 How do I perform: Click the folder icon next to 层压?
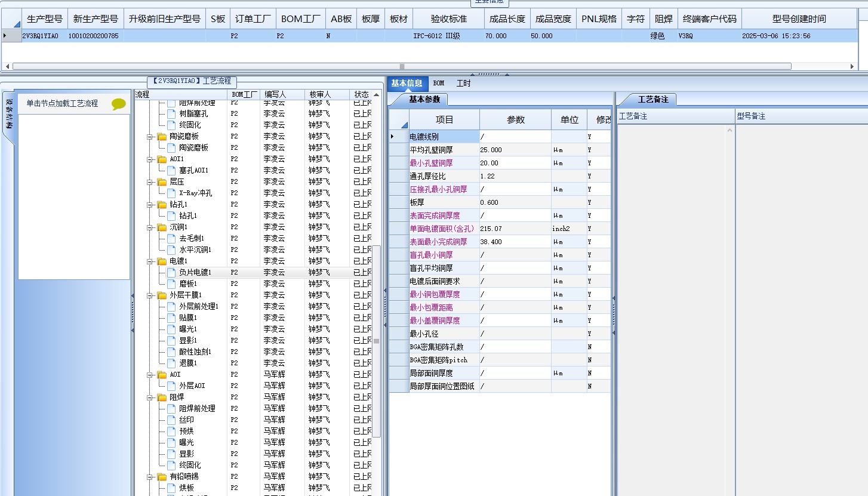coord(162,182)
